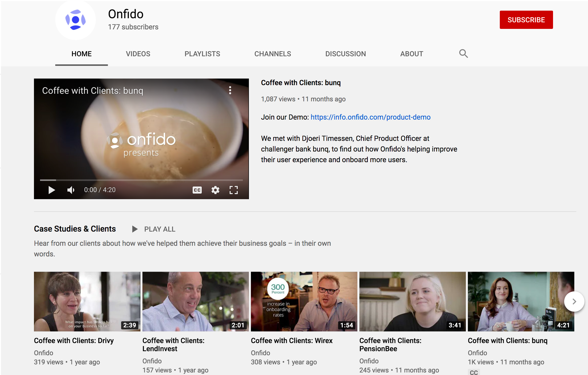Click the 0:00 / 4:20 time display
This screenshot has width=588, height=375.
(100, 190)
